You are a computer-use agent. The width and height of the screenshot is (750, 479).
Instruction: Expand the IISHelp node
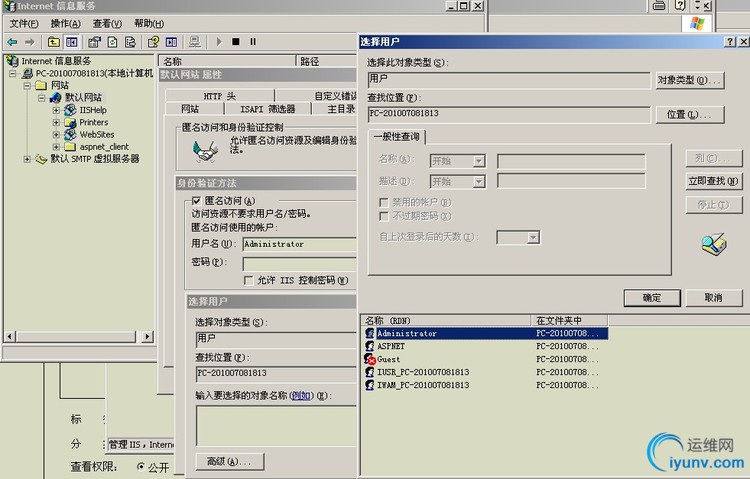click(56, 110)
